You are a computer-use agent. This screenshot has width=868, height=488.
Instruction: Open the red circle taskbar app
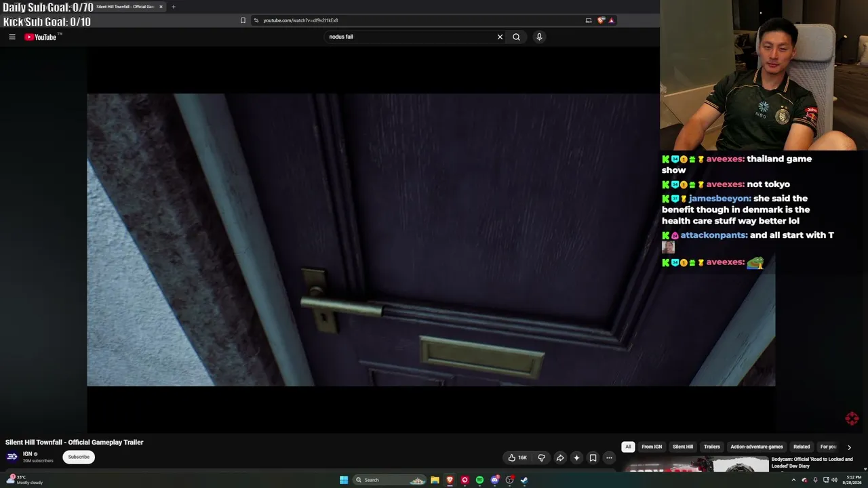tap(465, 480)
